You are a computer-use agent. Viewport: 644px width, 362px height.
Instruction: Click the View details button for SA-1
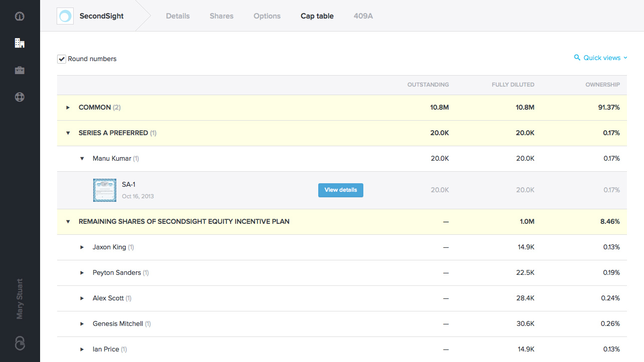coord(340,190)
